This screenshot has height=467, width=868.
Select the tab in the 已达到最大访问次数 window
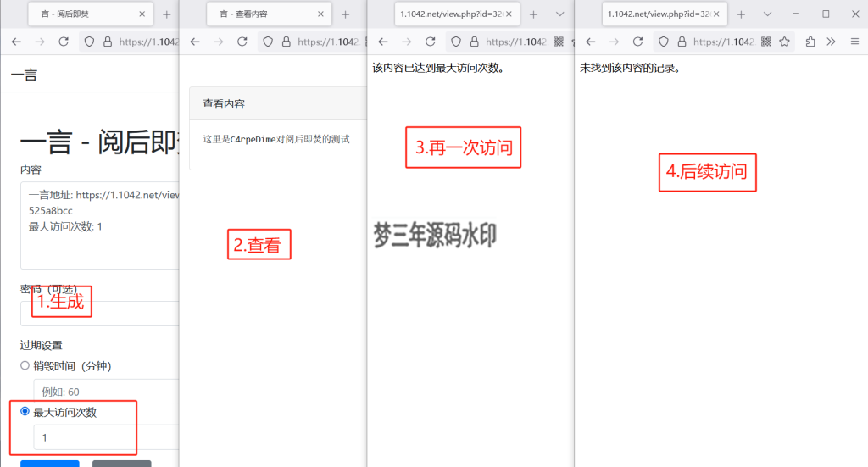[457, 14]
